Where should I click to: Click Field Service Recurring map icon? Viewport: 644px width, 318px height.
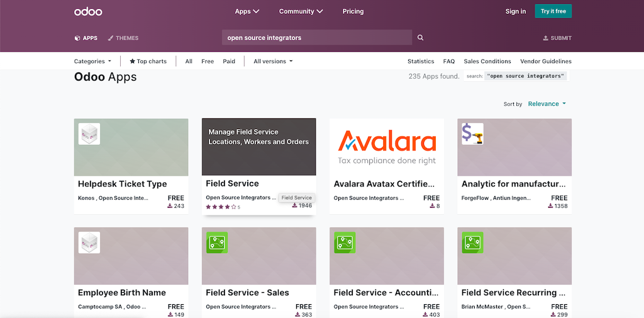click(472, 242)
